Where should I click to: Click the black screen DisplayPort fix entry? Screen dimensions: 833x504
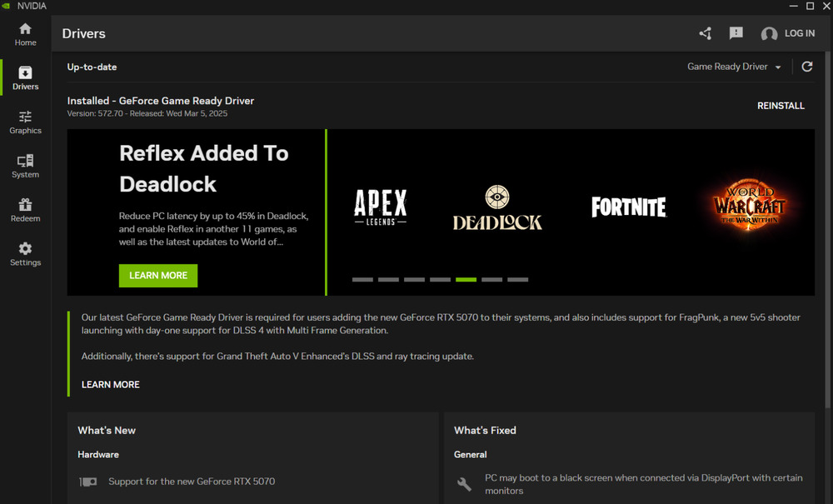click(x=643, y=484)
